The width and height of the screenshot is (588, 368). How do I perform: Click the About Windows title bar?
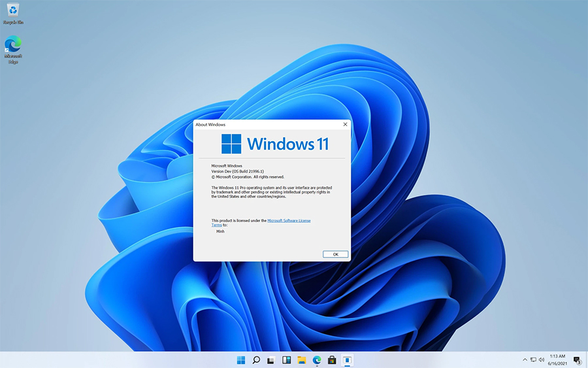(x=268, y=124)
